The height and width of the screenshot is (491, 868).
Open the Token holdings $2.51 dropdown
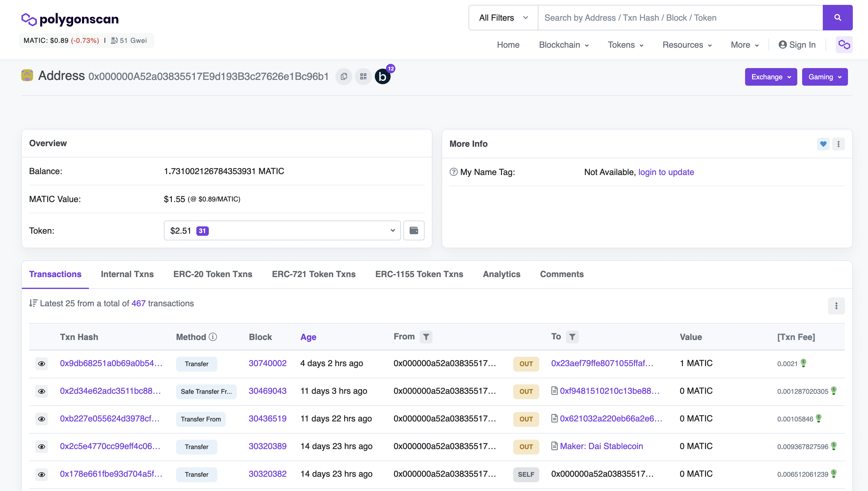[x=282, y=231]
